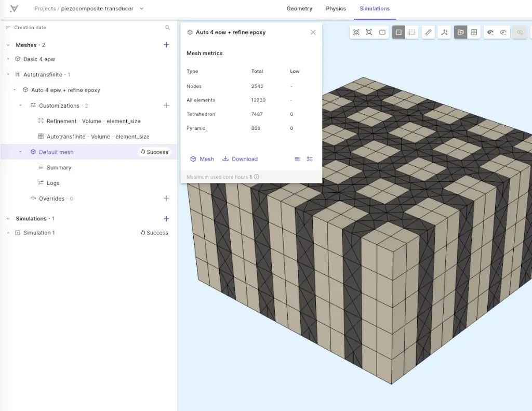Click the app logo icon
The width and height of the screenshot is (532, 411).
tap(14, 8)
